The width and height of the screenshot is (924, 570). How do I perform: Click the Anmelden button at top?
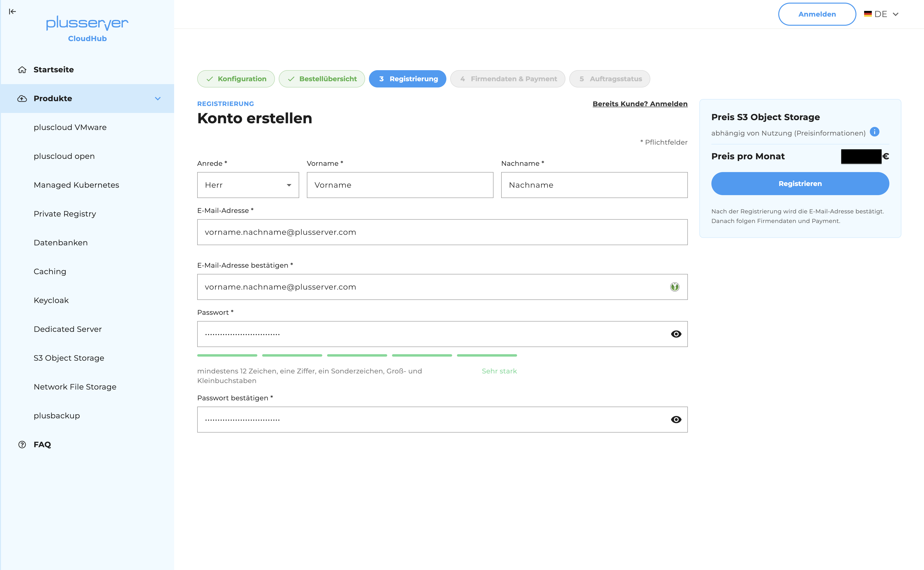[x=817, y=14]
